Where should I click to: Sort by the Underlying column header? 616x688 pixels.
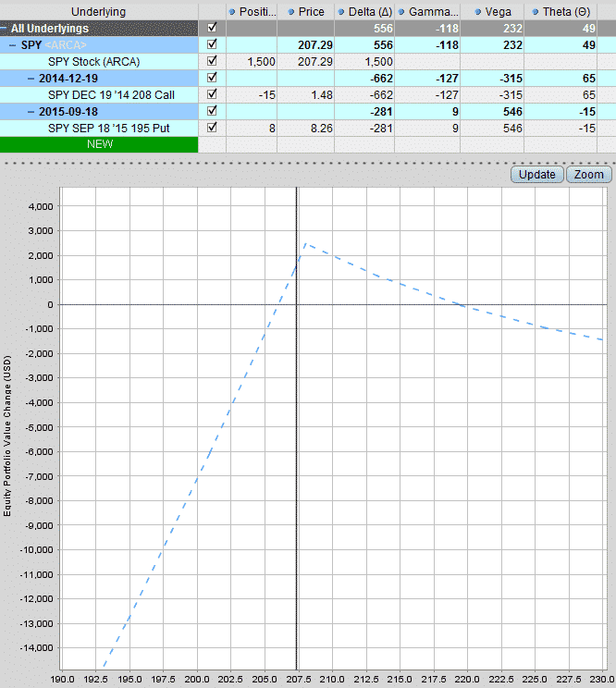(x=99, y=12)
